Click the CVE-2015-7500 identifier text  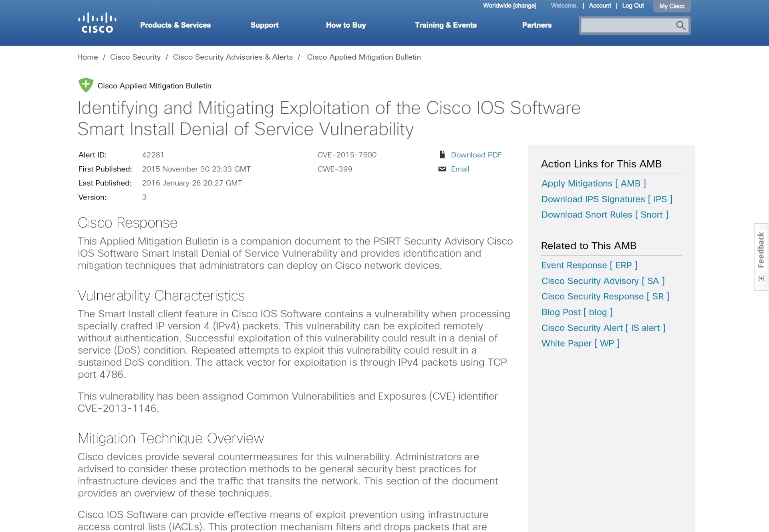[x=347, y=155]
